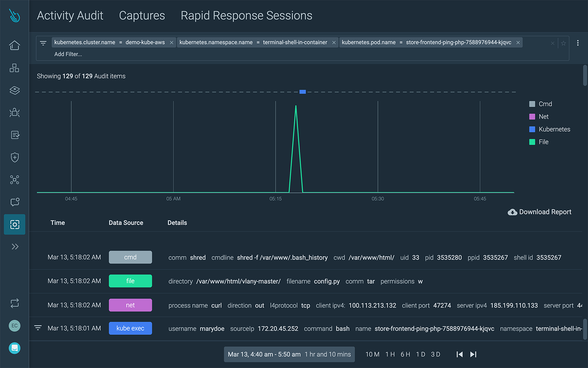
Task: Open the layers stack icon in sidebar
Action: [14, 90]
